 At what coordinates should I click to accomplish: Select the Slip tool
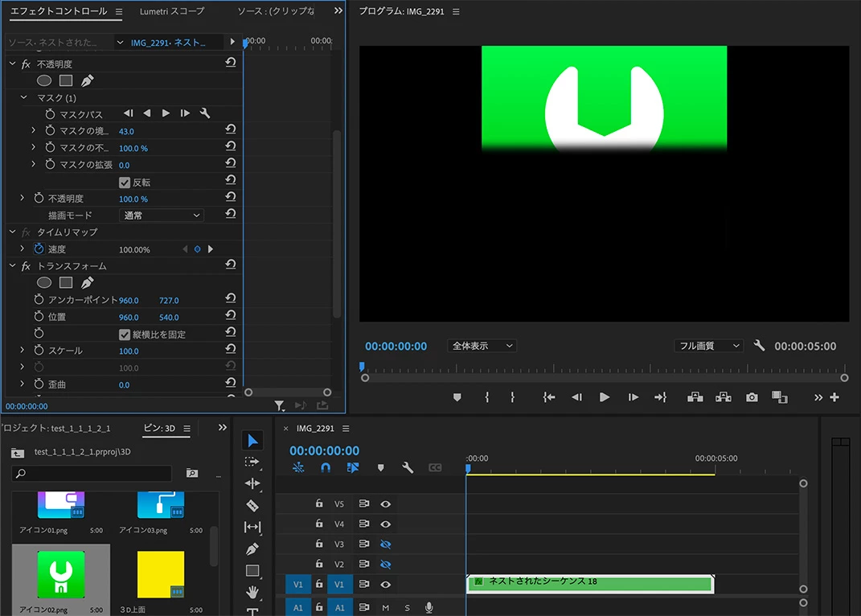(252, 527)
